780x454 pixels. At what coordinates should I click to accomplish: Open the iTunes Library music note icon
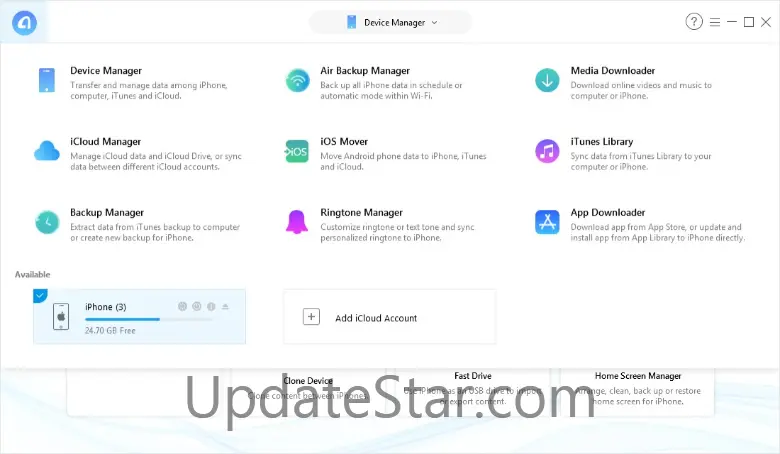(x=547, y=151)
